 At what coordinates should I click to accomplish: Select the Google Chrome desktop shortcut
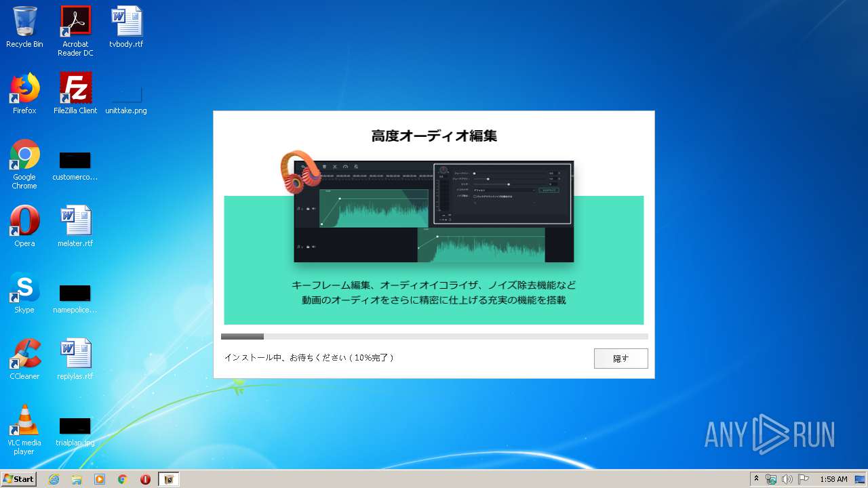click(24, 165)
